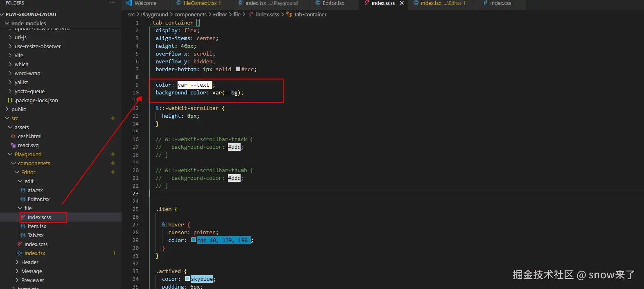
Task: Click the HTML icon beside ceshi.html
Action: pos(13,136)
